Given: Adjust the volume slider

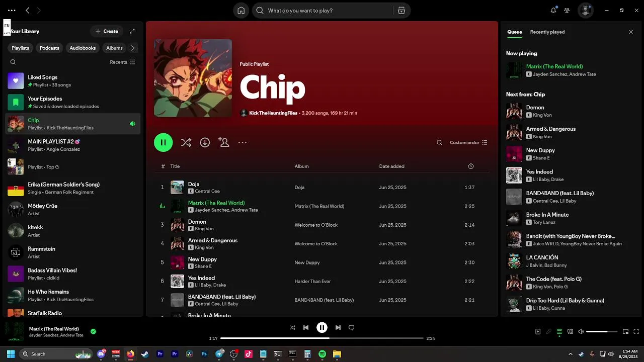Looking at the screenshot, I should pyautogui.click(x=602, y=331).
